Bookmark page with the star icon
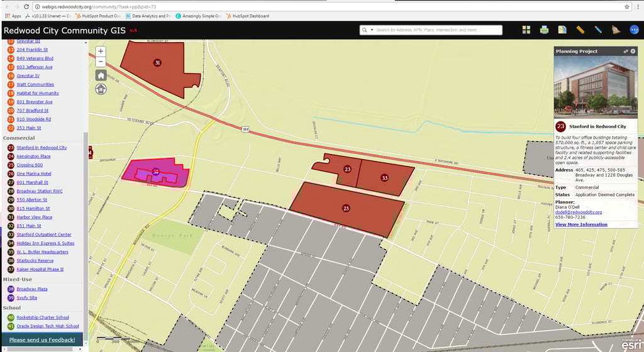 (627, 6)
